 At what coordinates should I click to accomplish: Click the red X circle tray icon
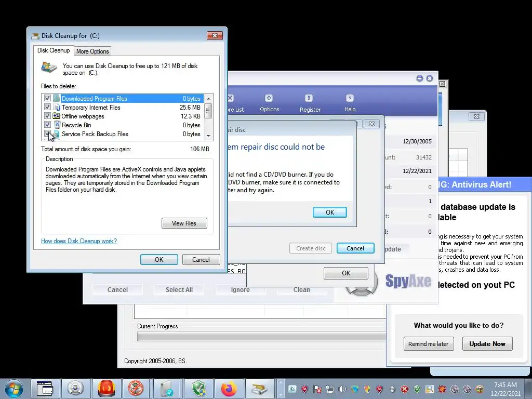404,389
